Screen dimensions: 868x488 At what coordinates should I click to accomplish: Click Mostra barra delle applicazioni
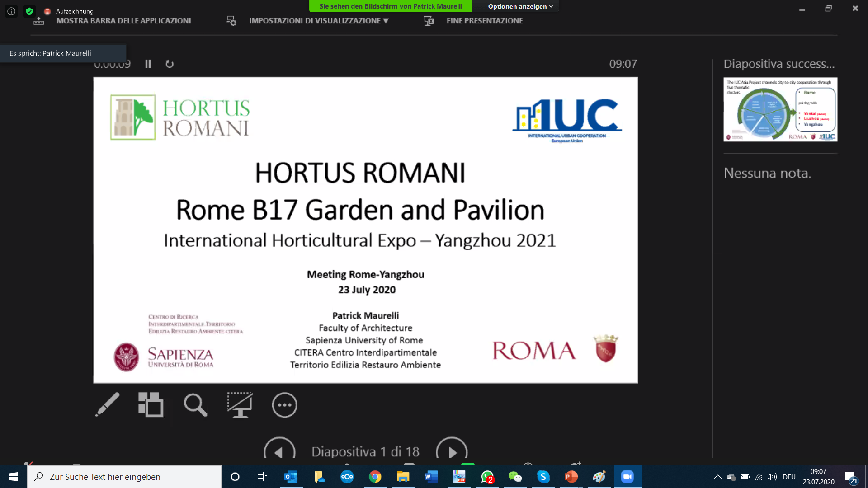123,21
